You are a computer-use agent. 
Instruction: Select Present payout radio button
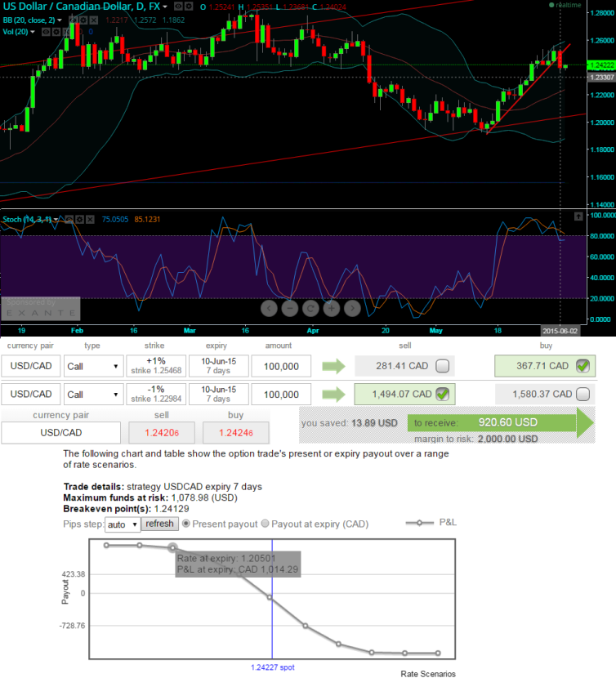pos(186,524)
